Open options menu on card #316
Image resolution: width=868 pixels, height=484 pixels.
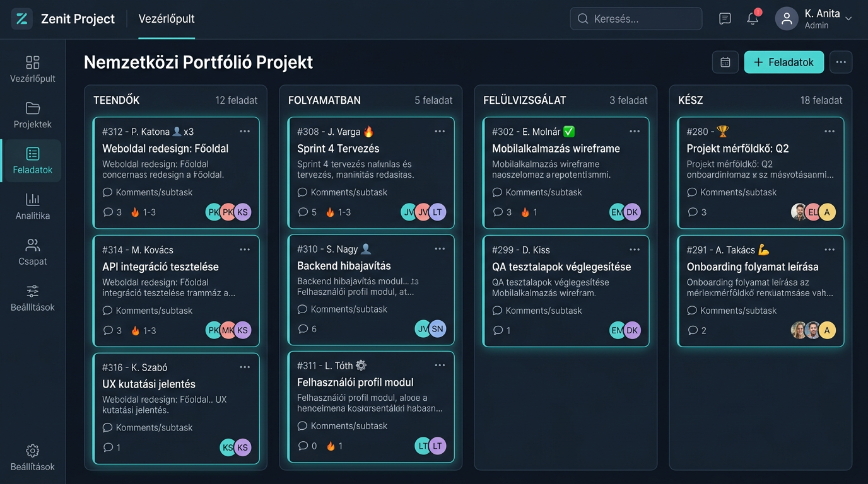(x=245, y=367)
